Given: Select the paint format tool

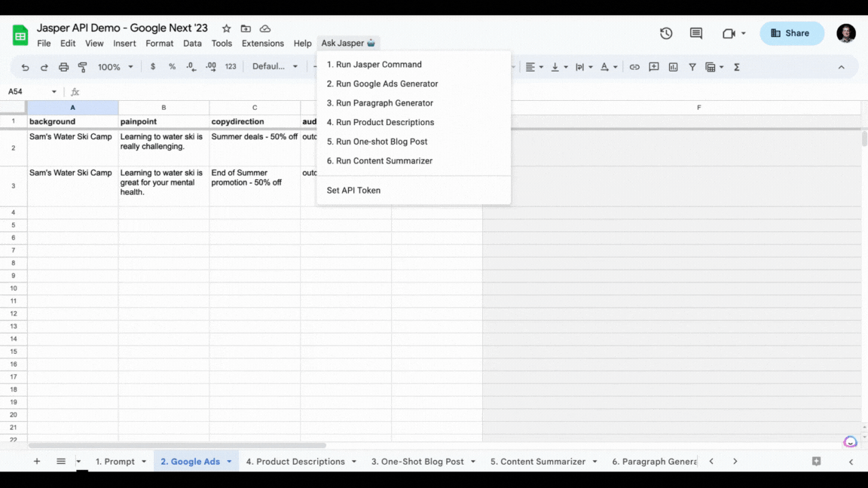Looking at the screenshot, I should (x=82, y=67).
